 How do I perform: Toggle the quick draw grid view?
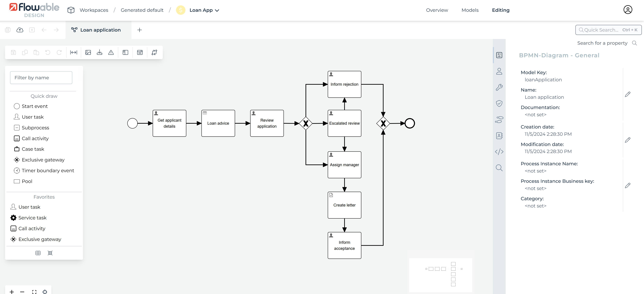[38, 253]
